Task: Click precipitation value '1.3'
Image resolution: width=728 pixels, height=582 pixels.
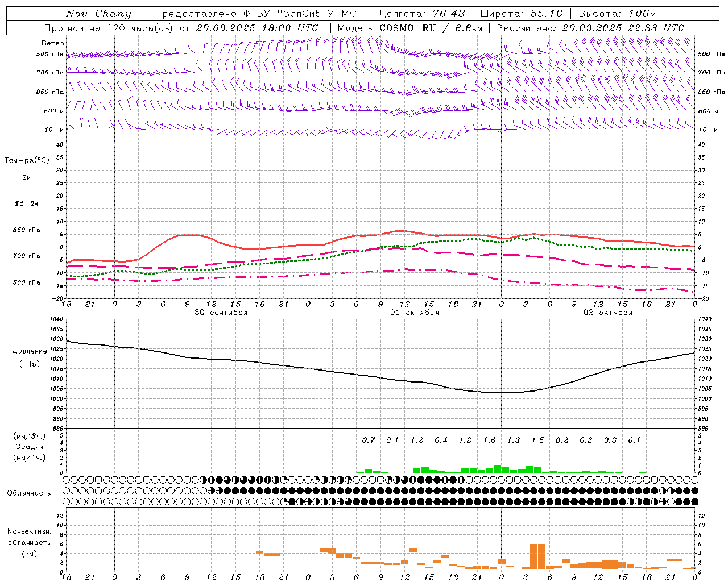Action: [513, 440]
